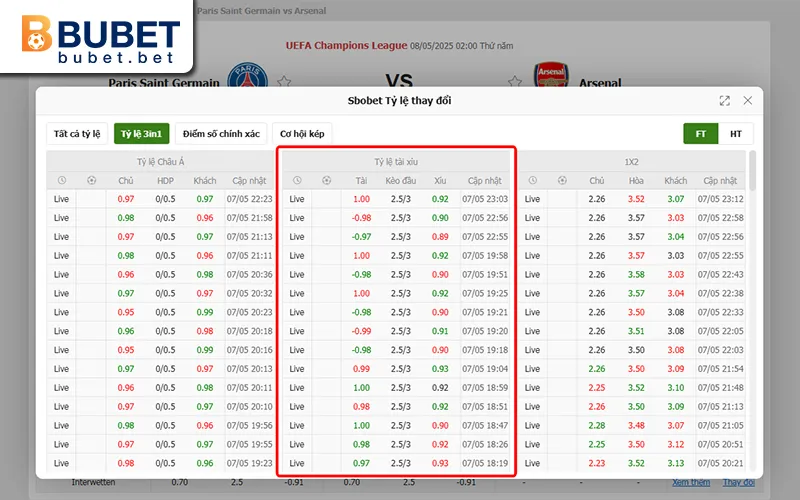Viewport: 800px width, 500px height.
Task: Click Khách odds 3.13 in the 07/05 20:21 row
Action: [676, 463]
